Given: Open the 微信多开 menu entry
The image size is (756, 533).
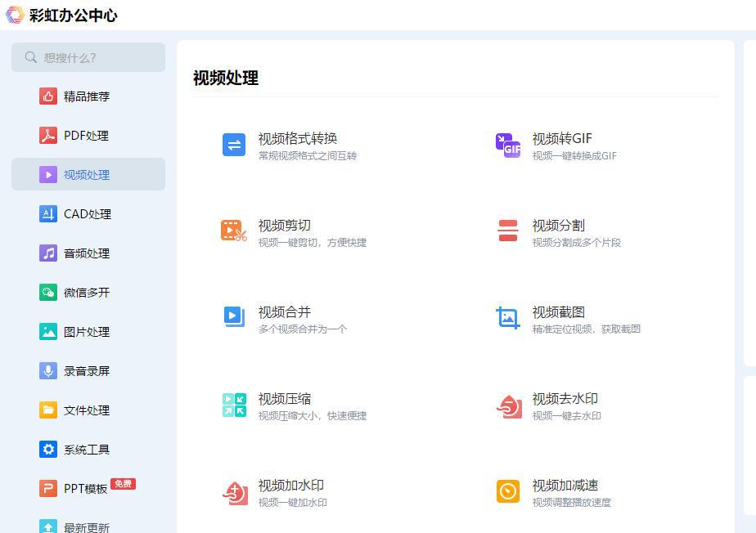Looking at the screenshot, I should click(87, 292).
